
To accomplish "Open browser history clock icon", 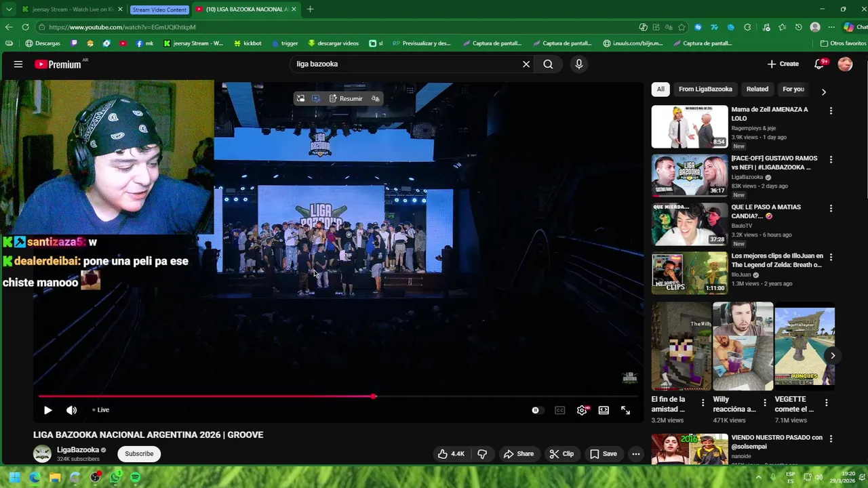I will click(798, 27).
